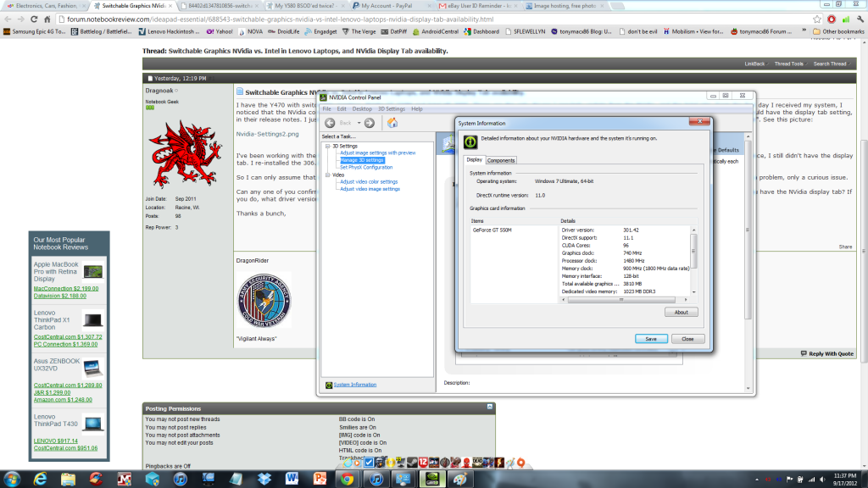Open 3D Settings menu in NVIDIA Control Panel
This screenshot has width=868, height=488.
[392, 109]
